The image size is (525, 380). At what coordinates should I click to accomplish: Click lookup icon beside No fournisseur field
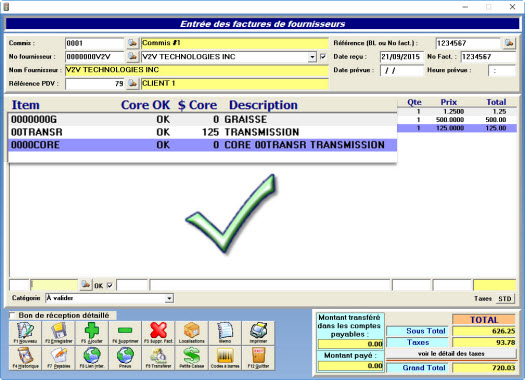click(x=133, y=56)
